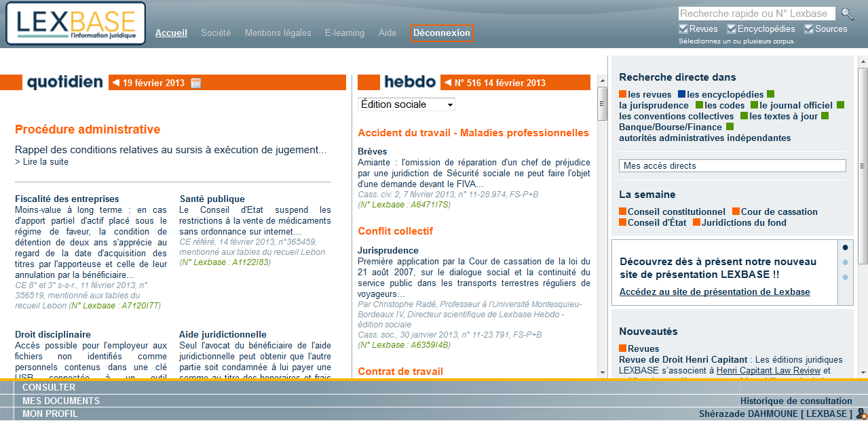Go to previous hebdo issue arrow
This screenshot has width=868, height=421.
tap(448, 83)
